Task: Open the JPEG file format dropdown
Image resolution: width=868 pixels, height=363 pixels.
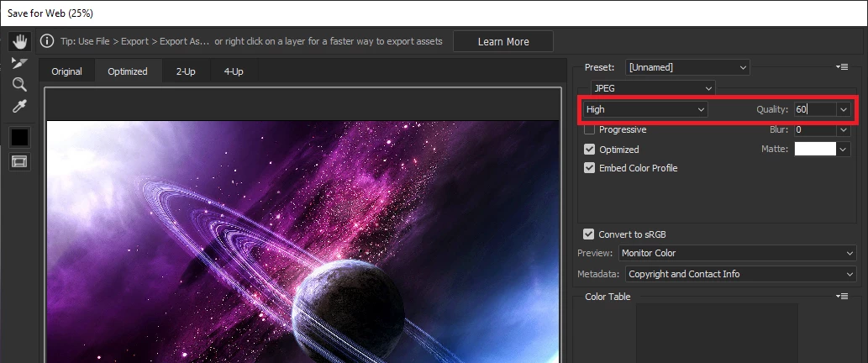Action: tap(653, 88)
